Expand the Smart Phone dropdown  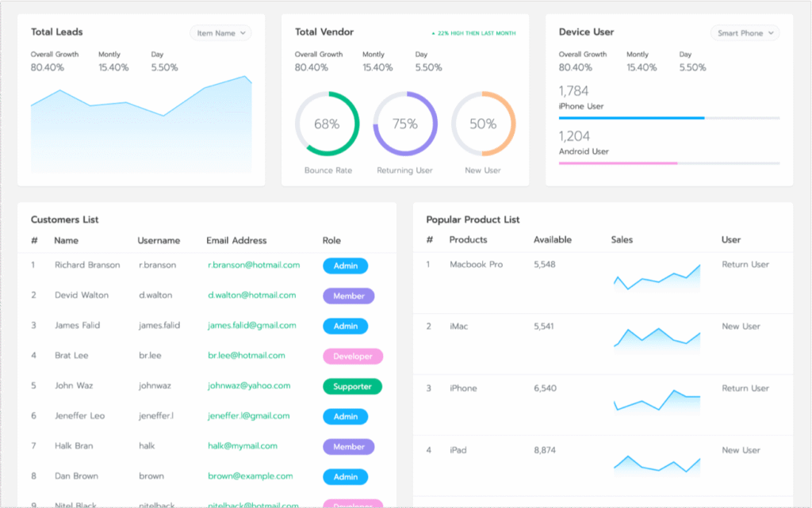point(745,33)
